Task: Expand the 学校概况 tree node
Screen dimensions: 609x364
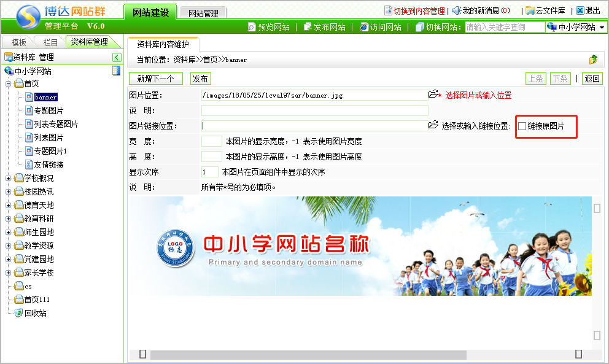Action: coord(9,178)
